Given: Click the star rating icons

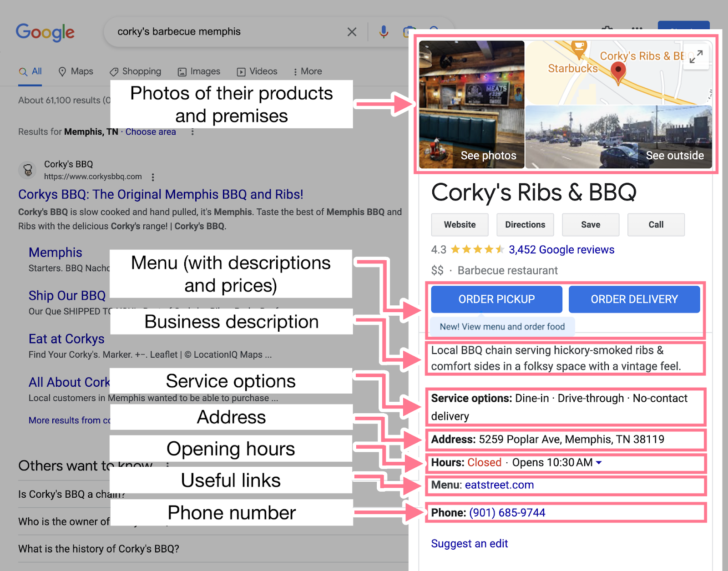Looking at the screenshot, I should coord(477,249).
